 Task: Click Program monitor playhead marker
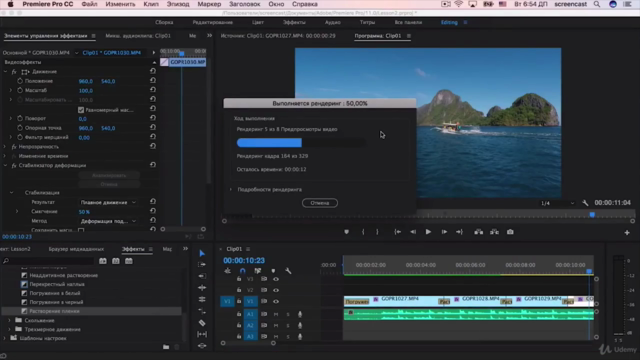point(592,215)
